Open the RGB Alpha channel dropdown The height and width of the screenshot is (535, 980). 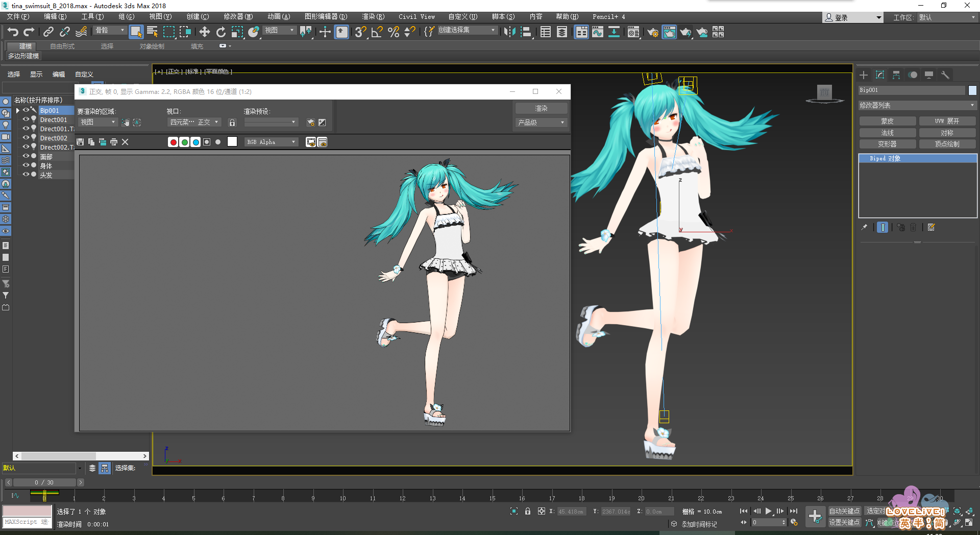pos(271,142)
